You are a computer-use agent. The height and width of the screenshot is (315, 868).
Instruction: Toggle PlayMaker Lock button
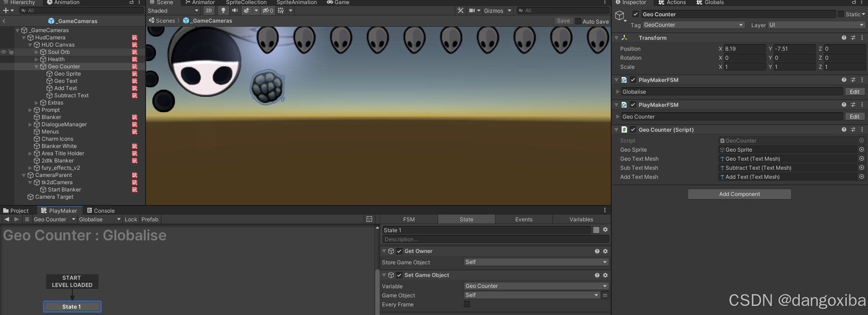click(x=131, y=220)
